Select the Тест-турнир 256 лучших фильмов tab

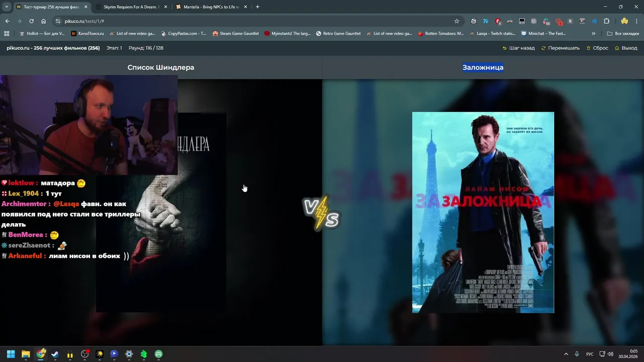[51, 7]
